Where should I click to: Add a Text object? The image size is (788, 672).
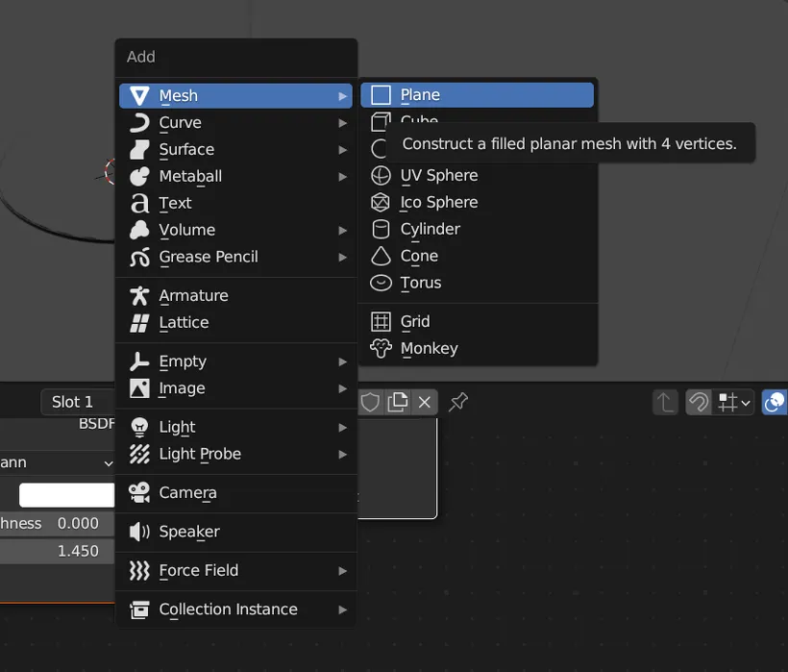tap(235, 203)
